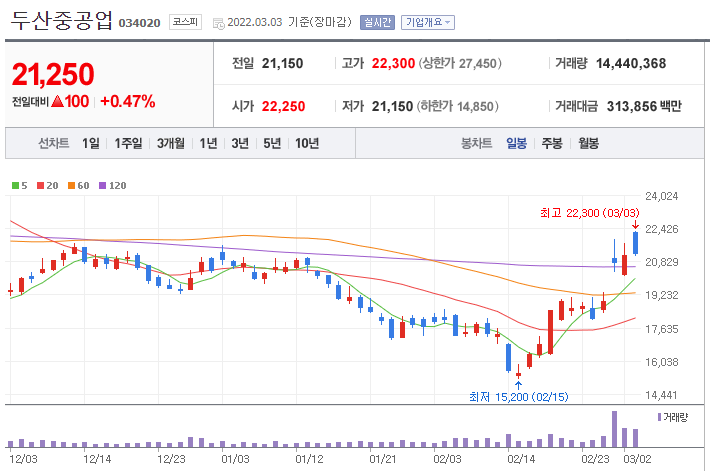Click the 전일 value 21,150
This screenshot has height=471, width=710.
click(x=282, y=63)
